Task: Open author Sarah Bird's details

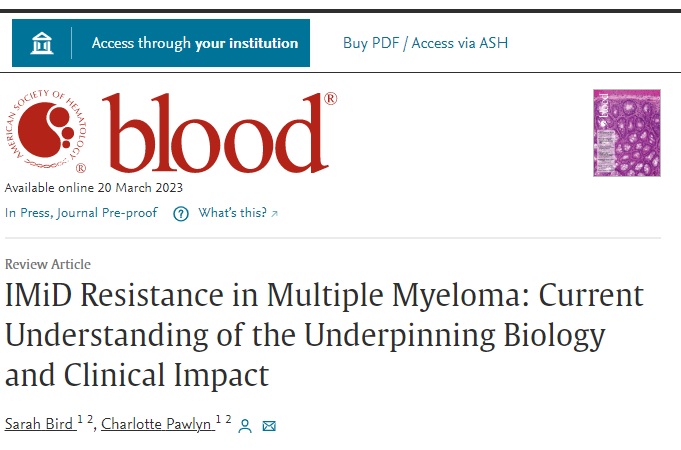Action: click(39, 424)
